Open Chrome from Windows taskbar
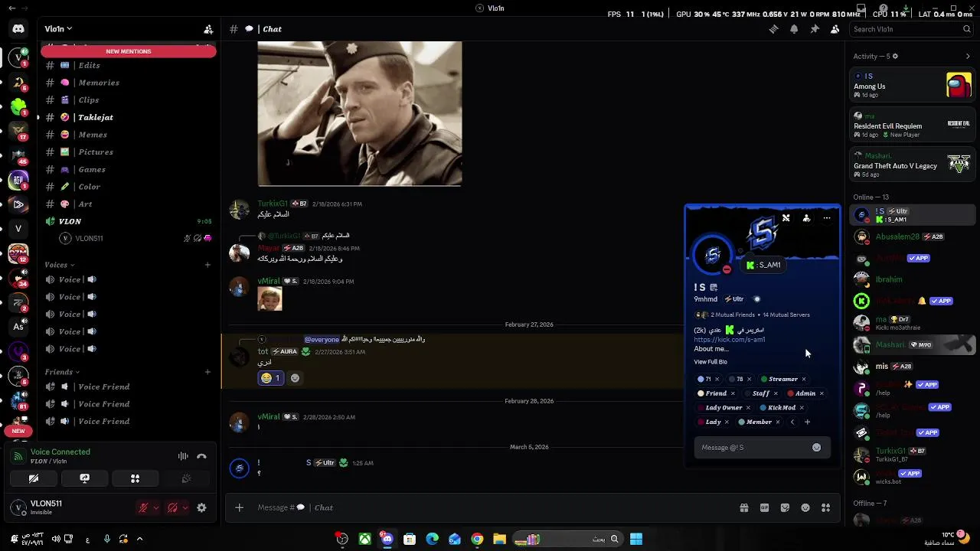 (x=477, y=539)
